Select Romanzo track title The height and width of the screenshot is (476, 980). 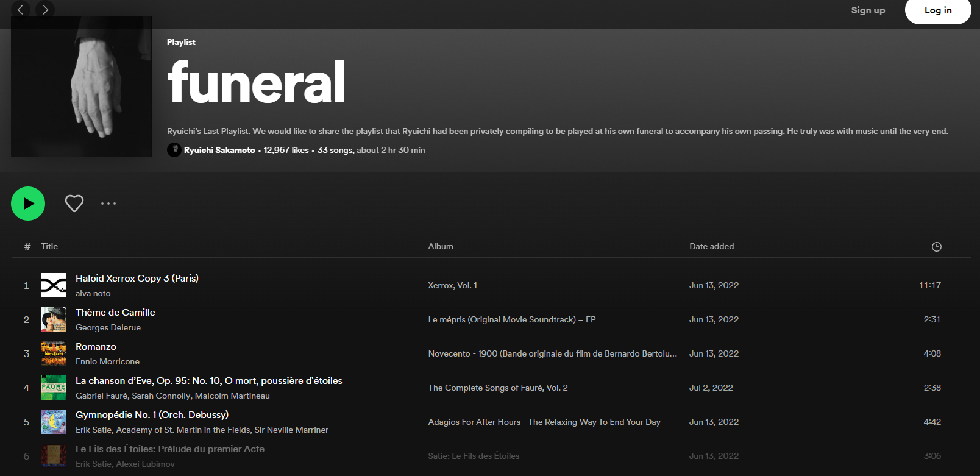[96, 346]
